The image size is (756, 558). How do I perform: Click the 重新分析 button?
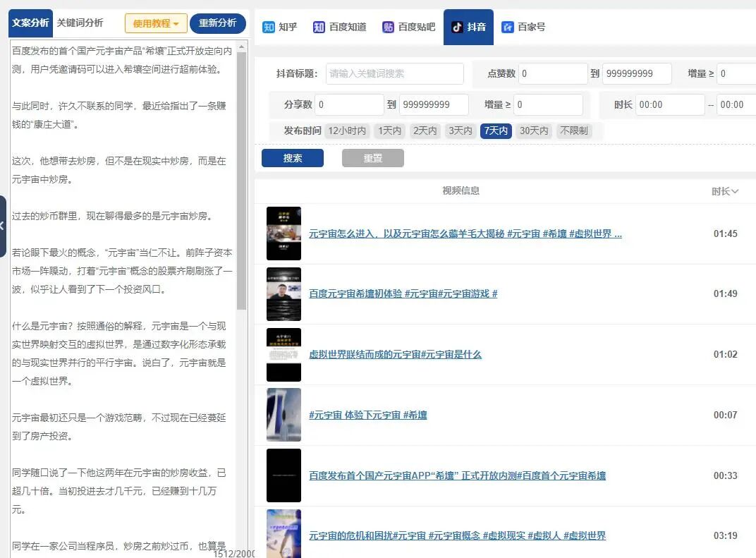(x=217, y=23)
